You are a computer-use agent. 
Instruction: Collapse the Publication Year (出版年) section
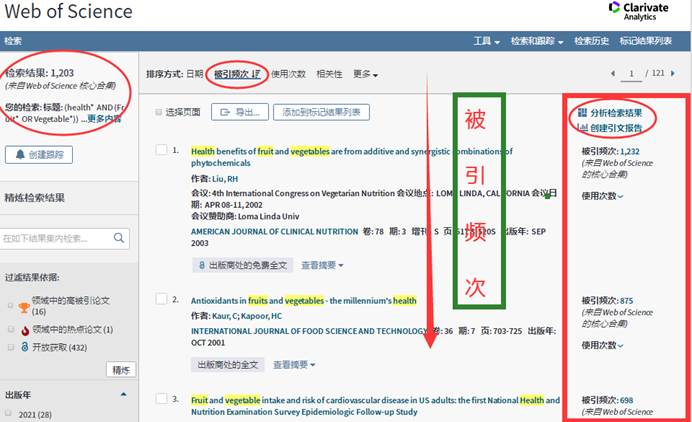tap(124, 394)
